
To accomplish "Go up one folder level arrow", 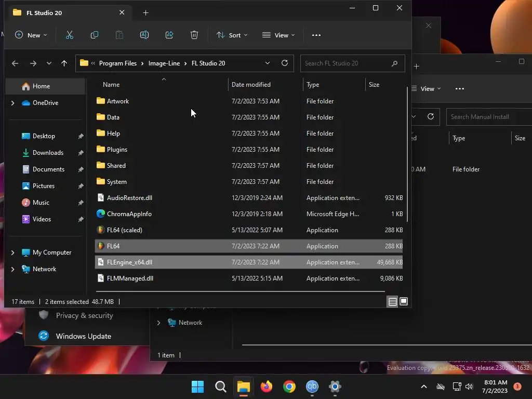I will [x=64, y=63].
